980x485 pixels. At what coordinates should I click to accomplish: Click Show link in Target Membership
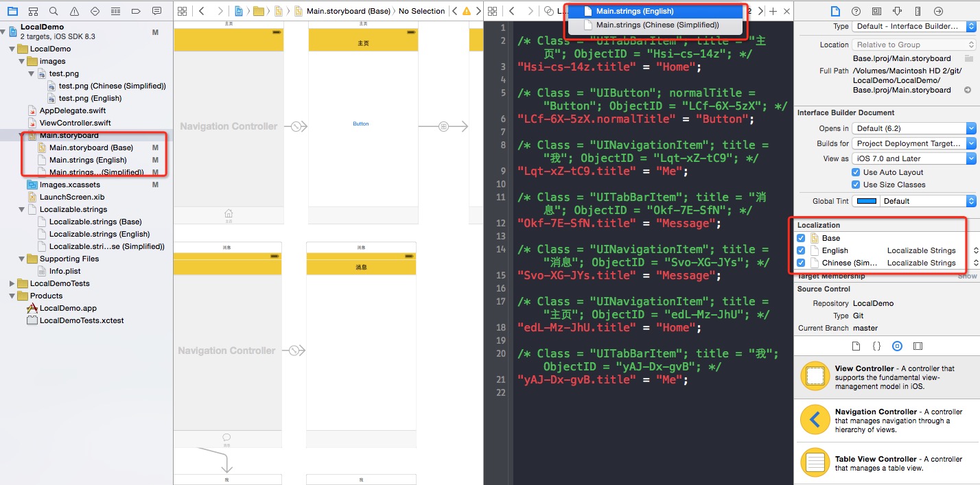pyautogui.click(x=967, y=276)
